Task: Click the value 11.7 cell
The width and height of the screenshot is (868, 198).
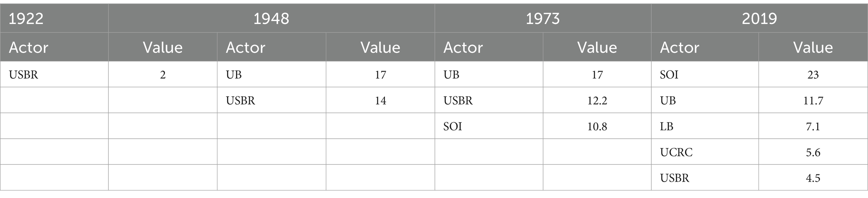Action: (813, 100)
